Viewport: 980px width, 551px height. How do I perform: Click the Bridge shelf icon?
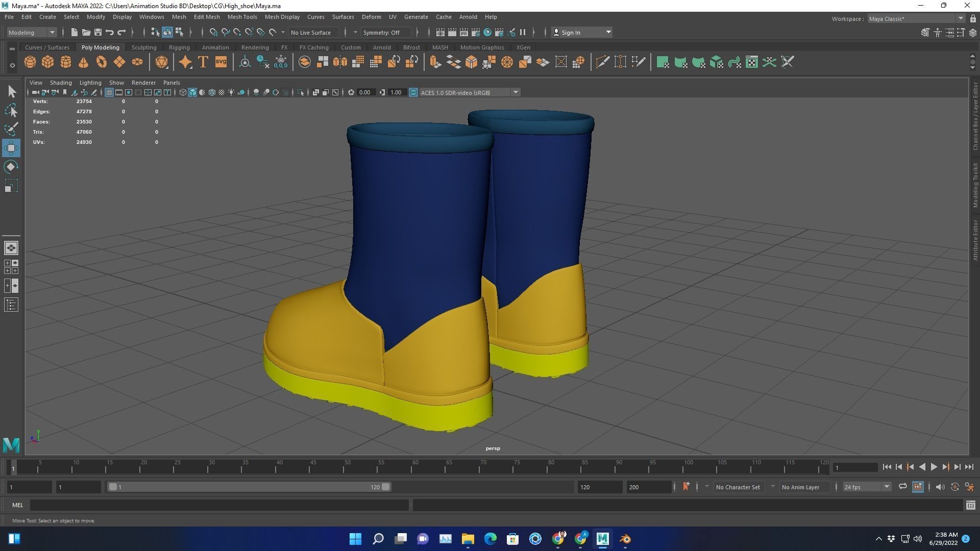(453, 62)
